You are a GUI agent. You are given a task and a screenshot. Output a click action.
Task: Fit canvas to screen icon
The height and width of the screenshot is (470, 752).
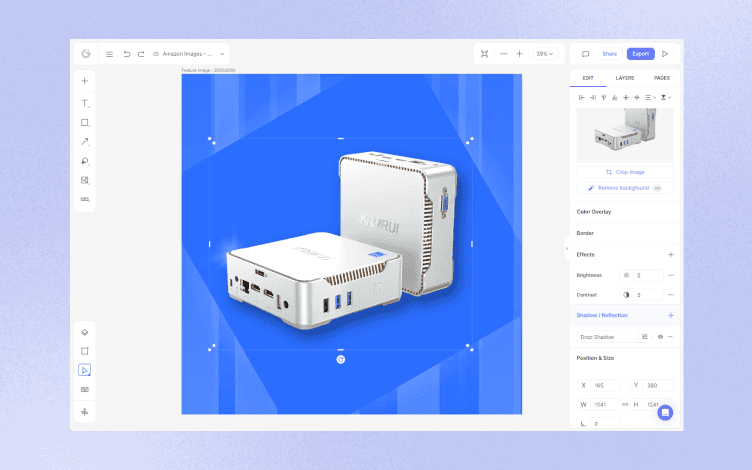click(484, 54)
